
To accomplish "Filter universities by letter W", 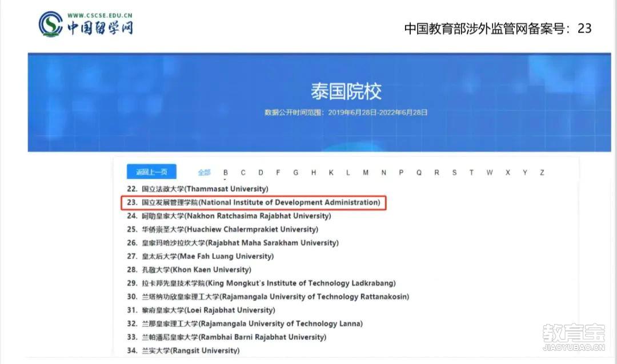I will tap(490, 172).
